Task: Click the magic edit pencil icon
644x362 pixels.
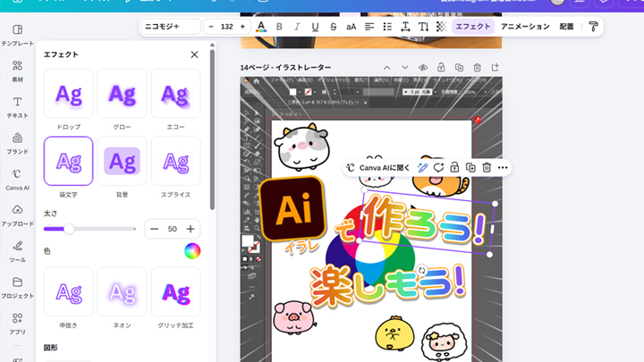Action: coord(422,167)
